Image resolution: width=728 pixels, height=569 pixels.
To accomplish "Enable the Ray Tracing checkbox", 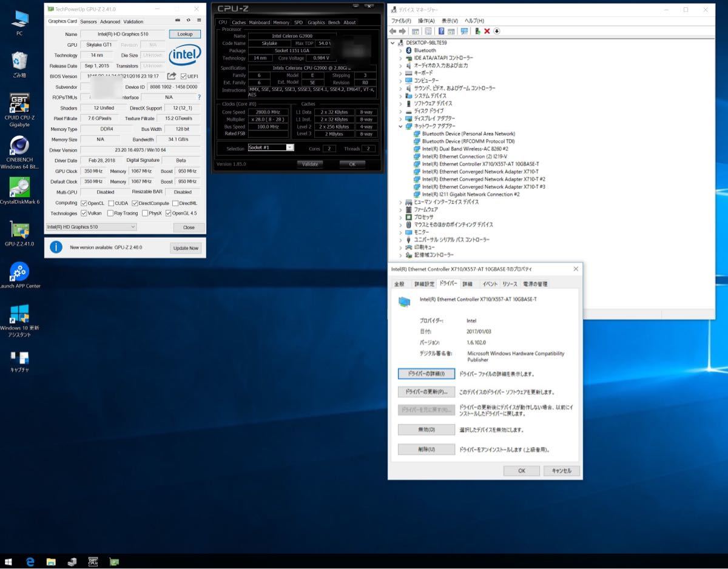I will [x=110, y=214].
